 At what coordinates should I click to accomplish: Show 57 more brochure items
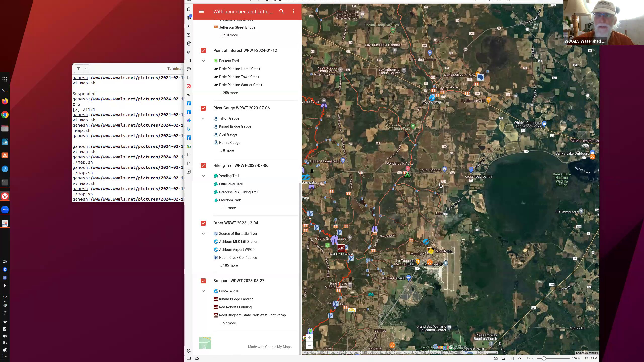227,323
